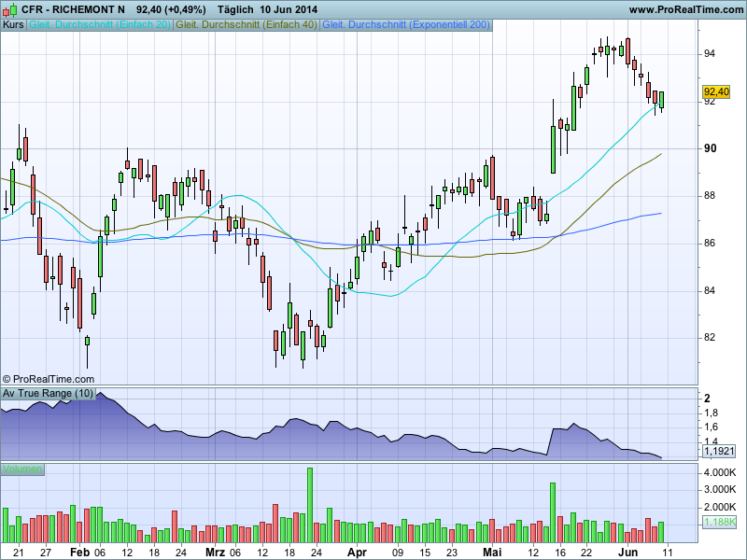747x560 pixels.
Task: Click the Täglich timeframe text
Action: point(235,9)
